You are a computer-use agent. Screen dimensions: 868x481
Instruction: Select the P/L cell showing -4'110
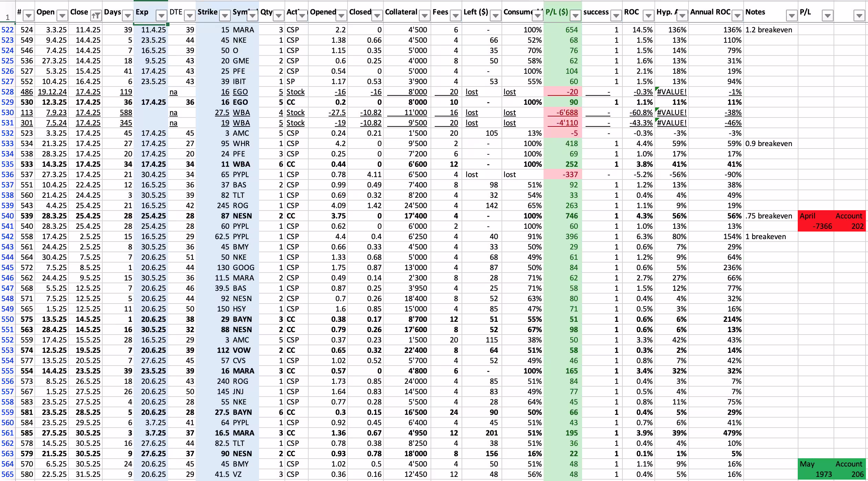point(563,123)
